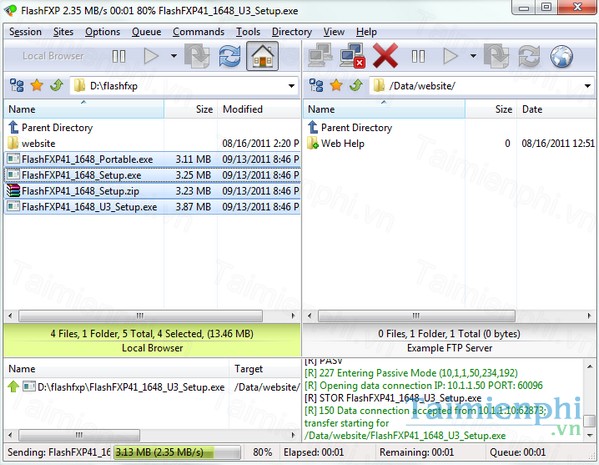This screenshot has height=465, width=599.
Task: Open the remote pane transfer dropdown arrow
Action: point(473,56)
